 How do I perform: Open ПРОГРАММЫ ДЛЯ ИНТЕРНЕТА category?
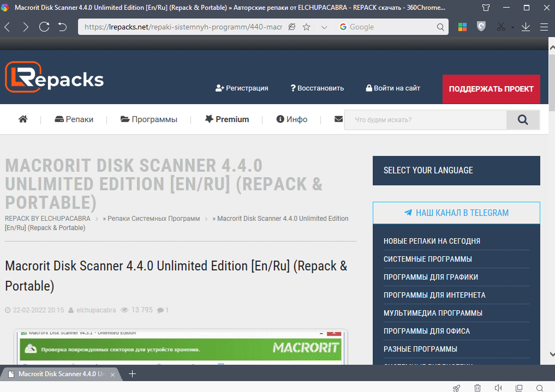434,295
